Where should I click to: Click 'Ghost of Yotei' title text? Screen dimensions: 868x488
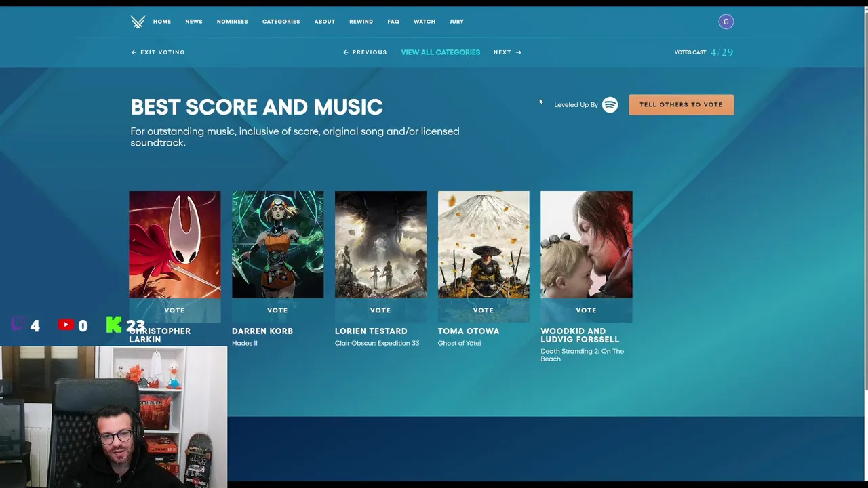click(459, 343)
